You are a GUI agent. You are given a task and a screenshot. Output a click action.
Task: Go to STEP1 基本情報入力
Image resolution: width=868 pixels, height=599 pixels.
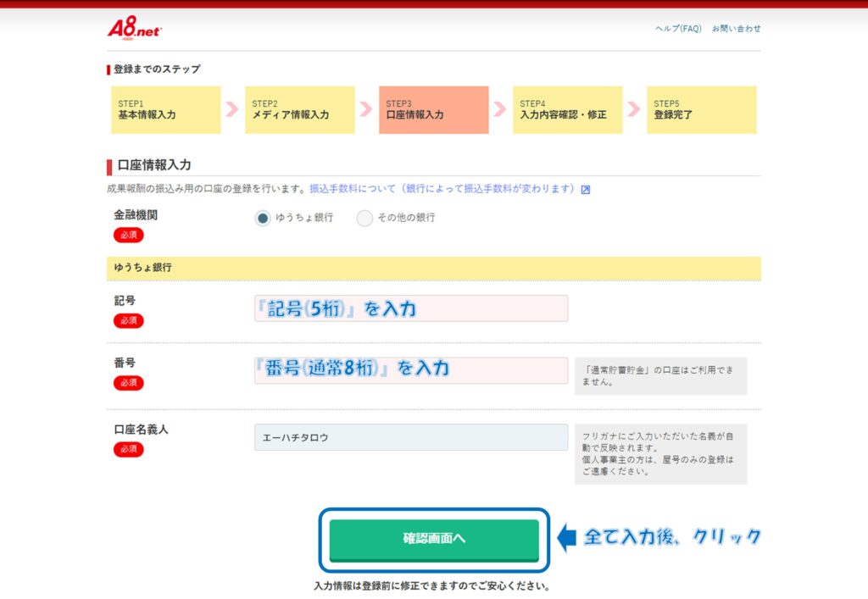pyautogui.click(x=166, y=110)
